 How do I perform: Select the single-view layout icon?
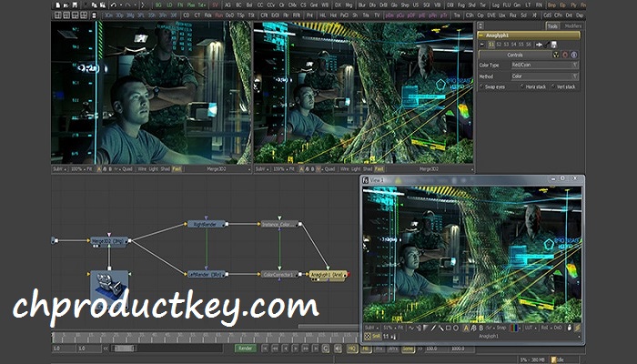(58, 15)
